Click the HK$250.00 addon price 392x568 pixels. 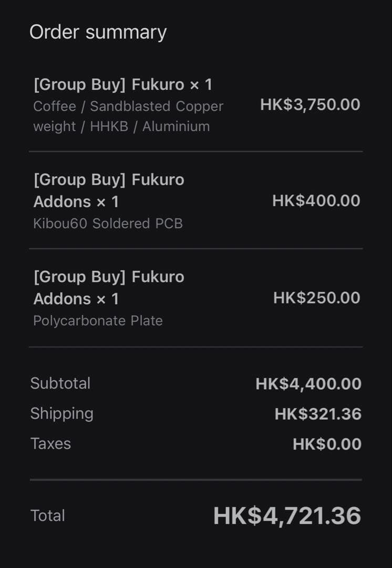point(316,298)
